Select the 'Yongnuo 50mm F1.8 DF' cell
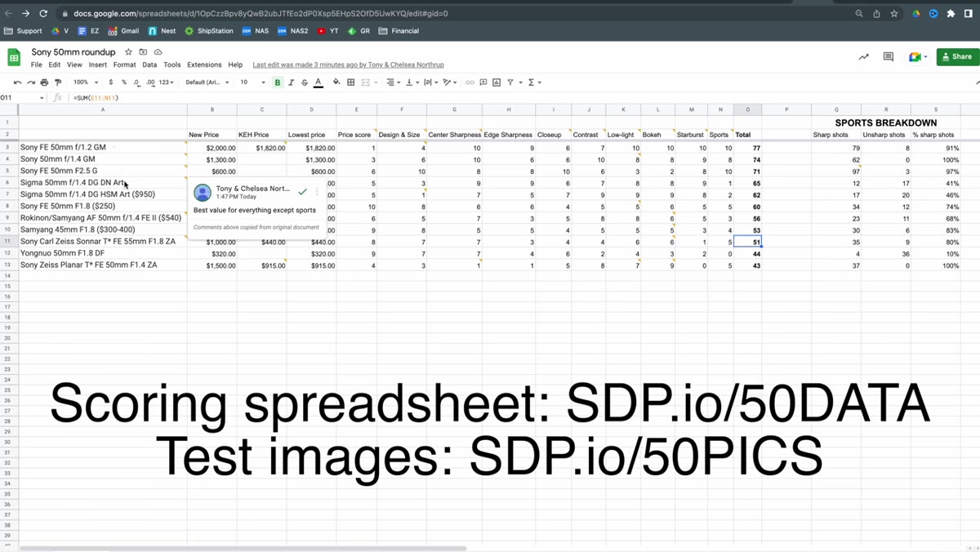Viewport: 980px width, 552px height. click(x=103, y=253)
